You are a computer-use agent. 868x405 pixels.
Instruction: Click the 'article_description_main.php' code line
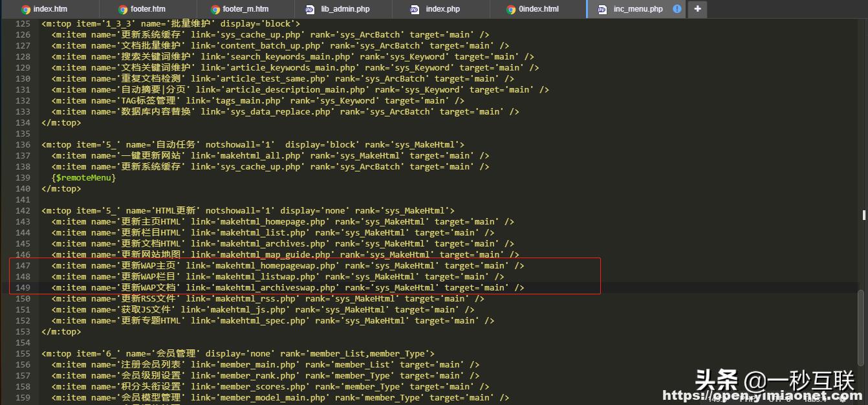pyautogui.click(x=300, y=89)
